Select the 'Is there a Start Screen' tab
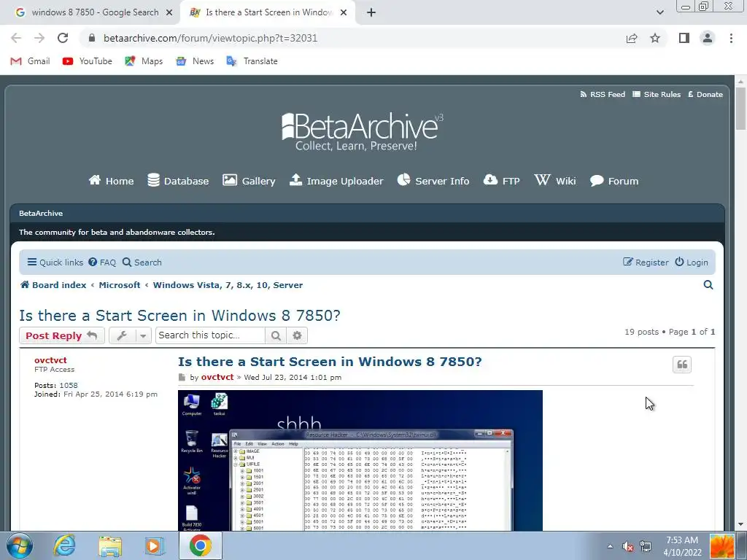 [x=268, y=13]
